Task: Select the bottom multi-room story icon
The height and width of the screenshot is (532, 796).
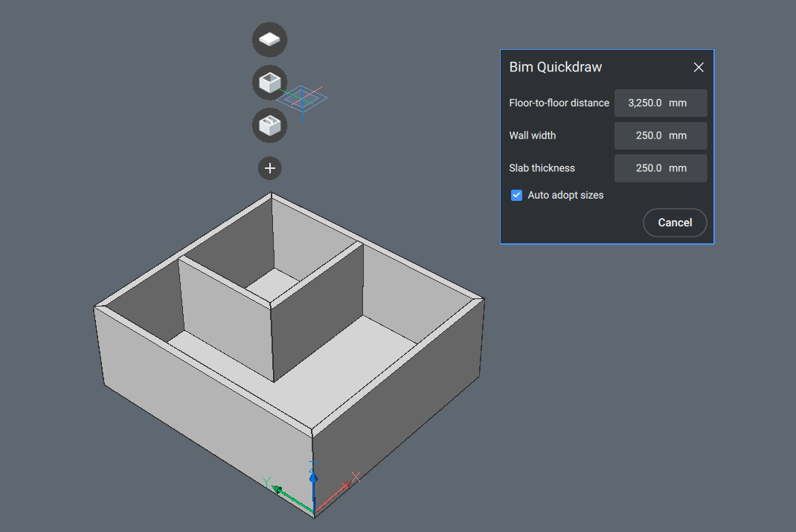Action: pyautogui.click(x=269, y=126)
